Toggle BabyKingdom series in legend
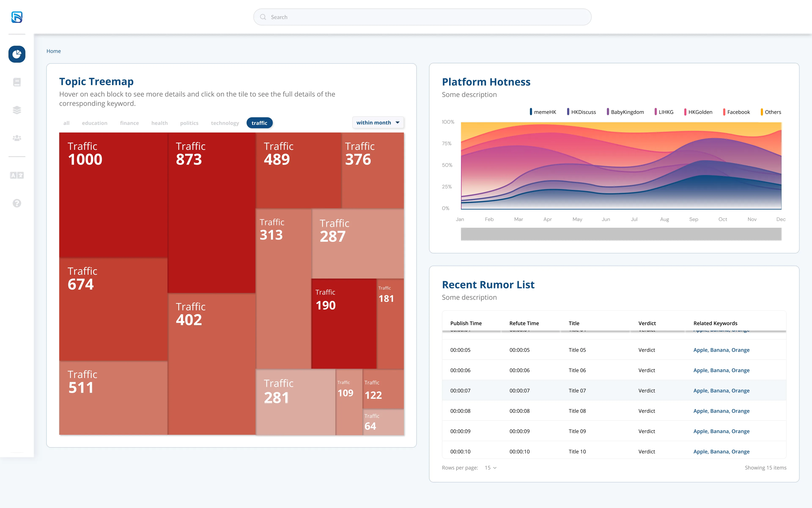812x508 pixels. tap(625, 112)
